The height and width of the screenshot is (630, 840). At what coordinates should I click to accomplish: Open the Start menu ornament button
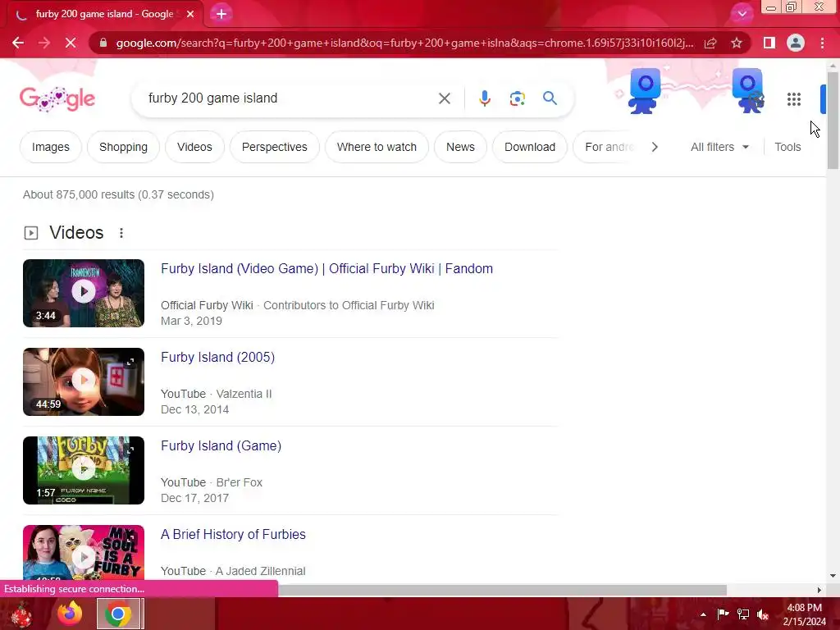(21, 614)
